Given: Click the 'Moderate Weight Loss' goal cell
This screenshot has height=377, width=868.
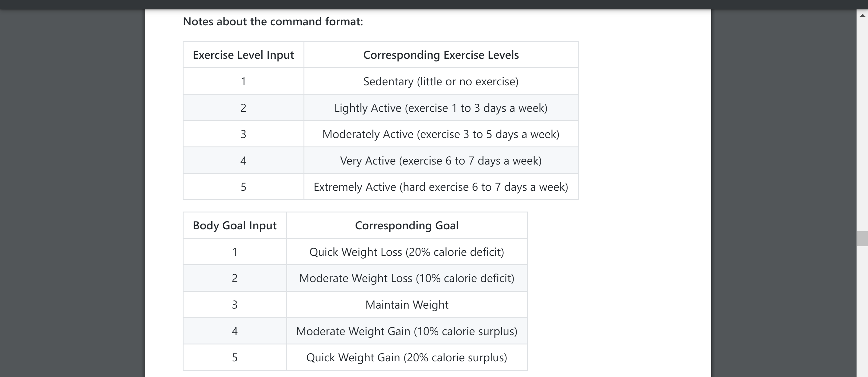Looking at the screenshot, I should click(407, 278).
